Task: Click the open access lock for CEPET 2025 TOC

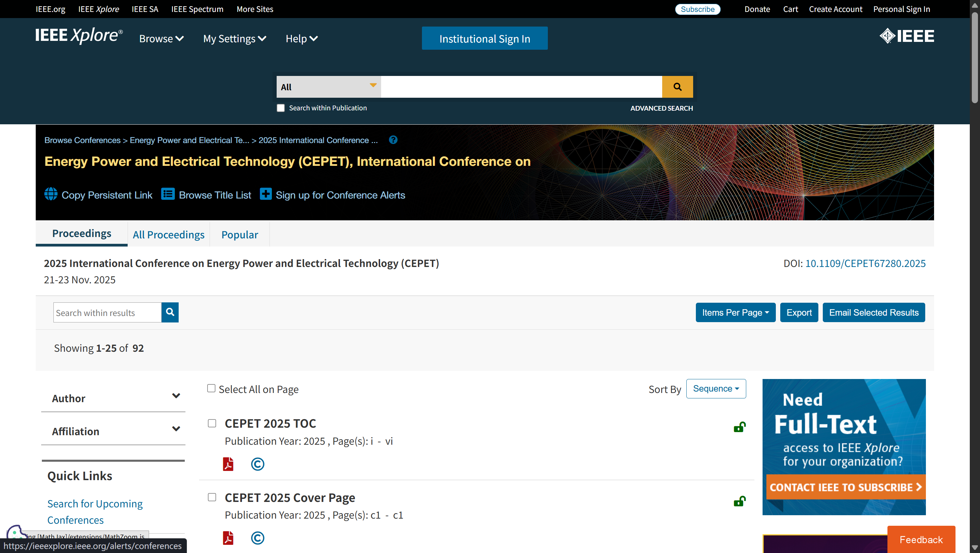Action: pyautogui.click(x=739, y=427)
